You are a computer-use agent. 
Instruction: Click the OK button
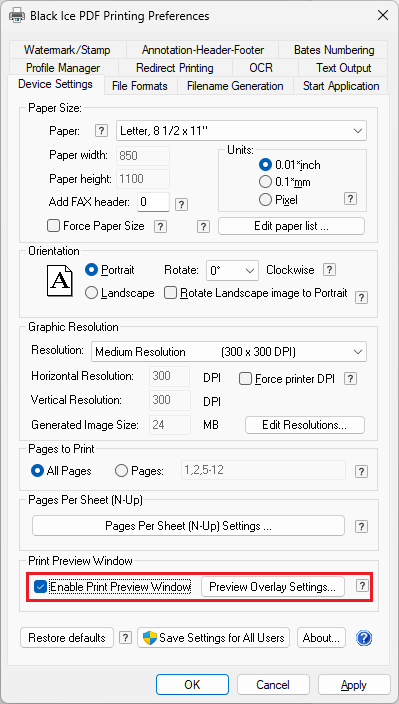[192, 685]
